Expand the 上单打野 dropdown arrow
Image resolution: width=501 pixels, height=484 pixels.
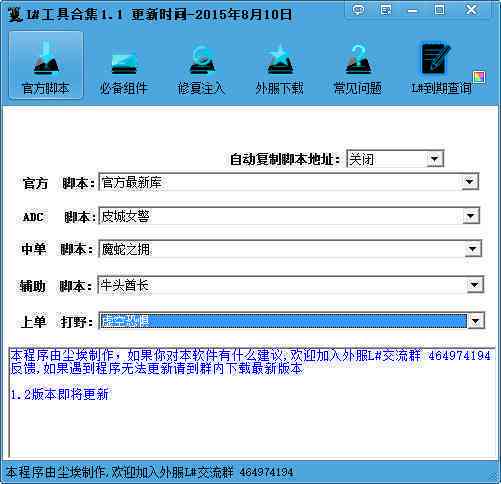pyautogui.click(x=476, y=321)
